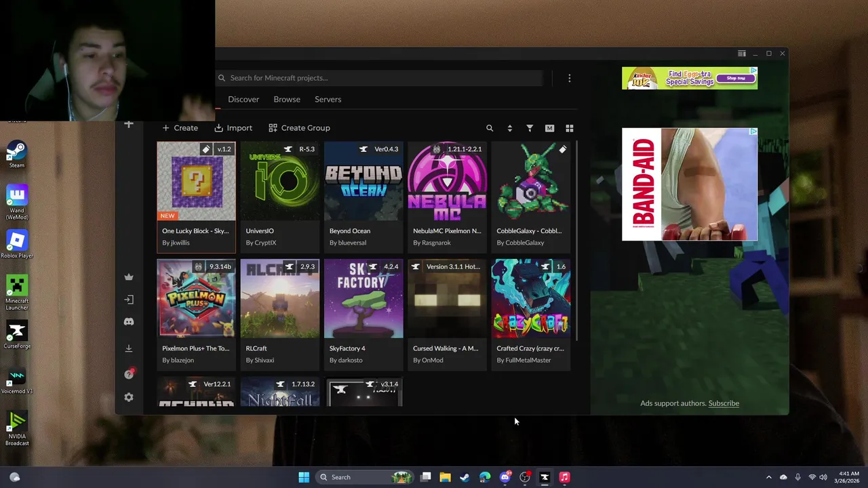Image resolution: width=868 pixels, height=488 pixels.
Task: Click the window layout icon in title bar
Action: click(742, 54)
